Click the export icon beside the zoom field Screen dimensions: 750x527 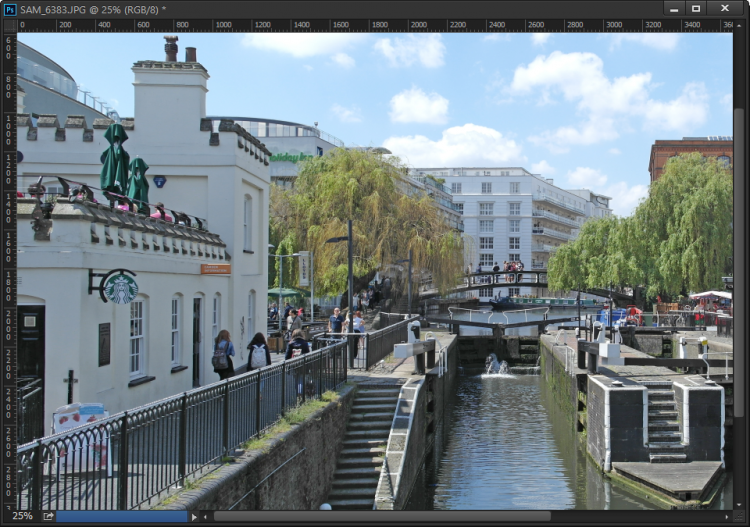tap(47, 516)
